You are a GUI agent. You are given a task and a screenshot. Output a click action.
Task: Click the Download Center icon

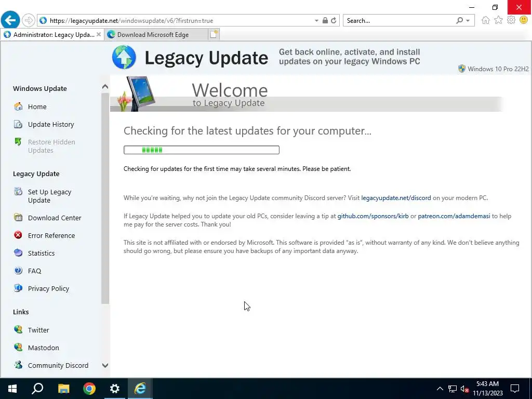pyautogui.click(x=18, y=218)
